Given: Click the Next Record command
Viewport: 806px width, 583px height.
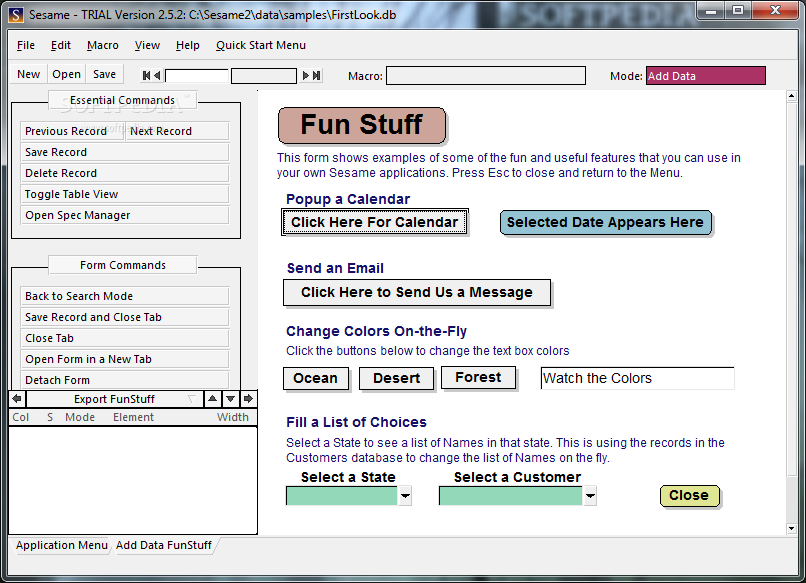Looking at the screenshot, I should 177,131.
